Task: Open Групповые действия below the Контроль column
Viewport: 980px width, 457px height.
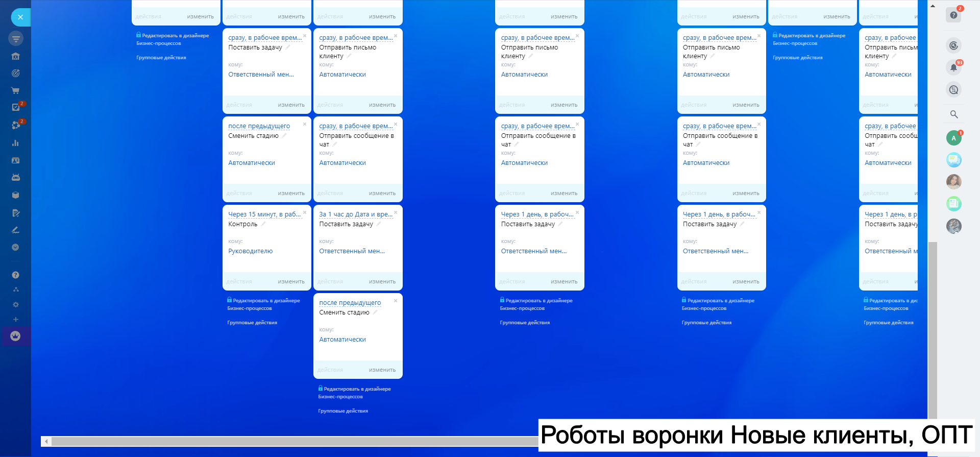Action: (x=252, y=323)
